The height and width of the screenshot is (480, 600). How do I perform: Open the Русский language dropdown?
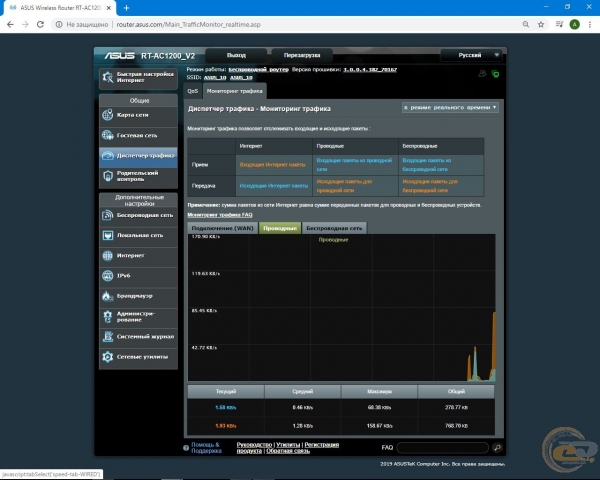(x=471, y=55)
